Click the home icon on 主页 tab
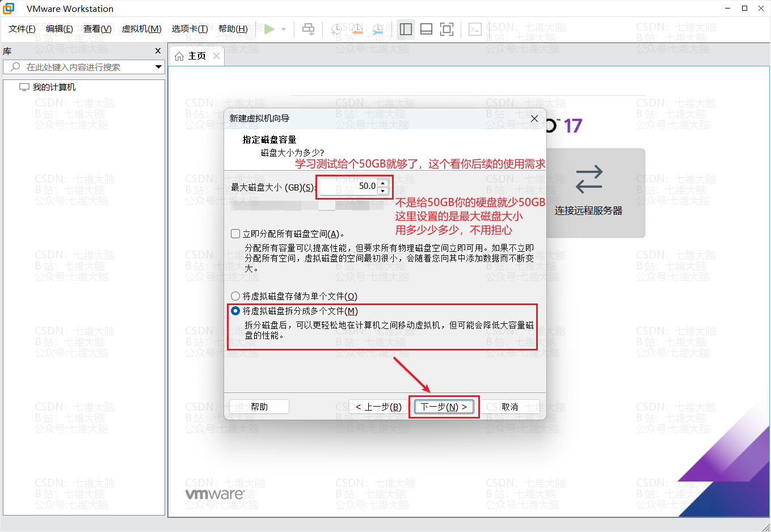The image size is (771, 532). 179,56
